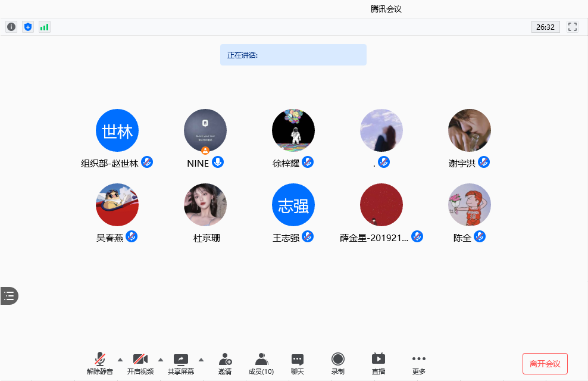Viewport: 588px width, 381px height.
Task: Click the 腾讯会议 window title
Action: [x=386, y=9]
